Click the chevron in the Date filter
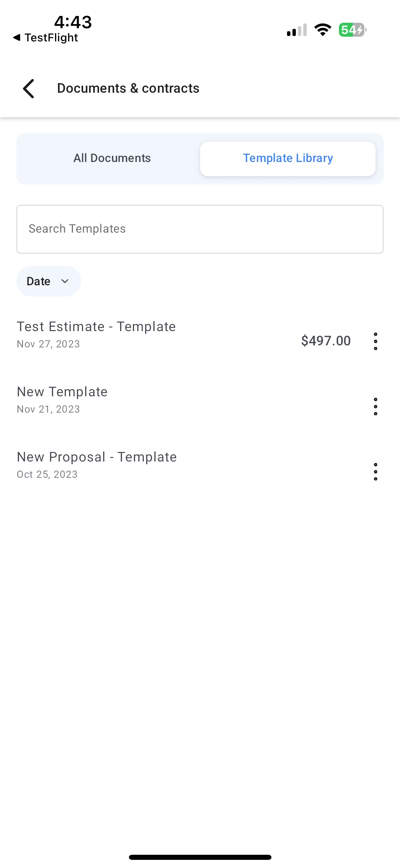The width and height of the screenshot is (400, 868). point(65,281)
